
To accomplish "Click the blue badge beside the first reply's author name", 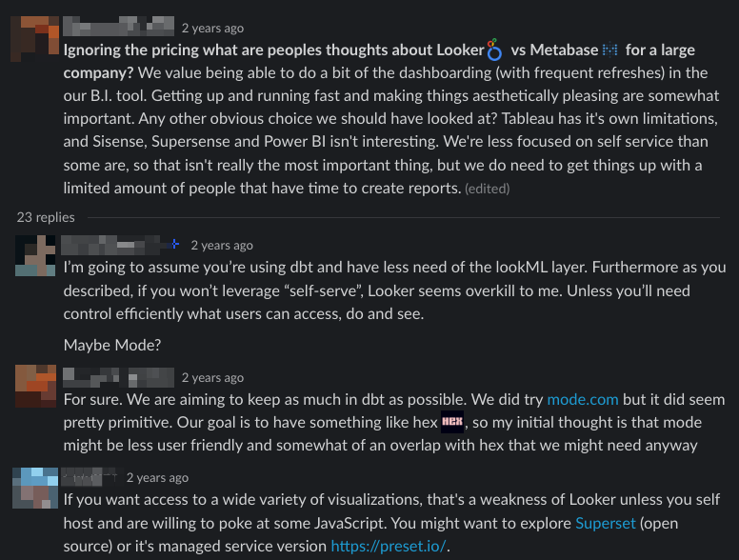I will [x=174, y=245].
